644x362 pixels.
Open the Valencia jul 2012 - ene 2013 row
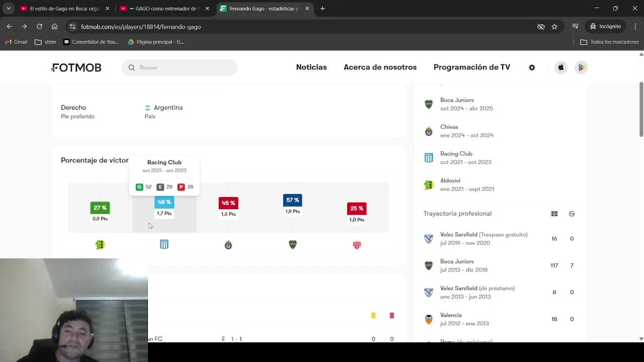(x=501, y=319)
